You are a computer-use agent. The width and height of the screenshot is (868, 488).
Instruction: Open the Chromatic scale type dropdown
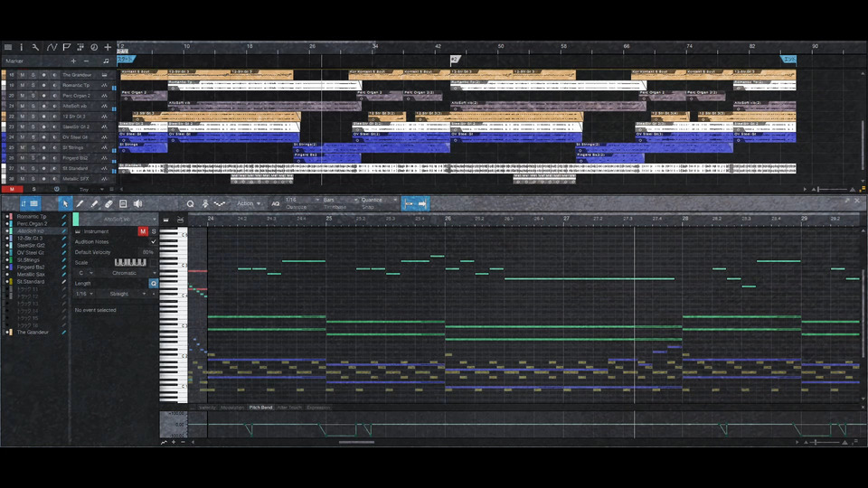127,273
